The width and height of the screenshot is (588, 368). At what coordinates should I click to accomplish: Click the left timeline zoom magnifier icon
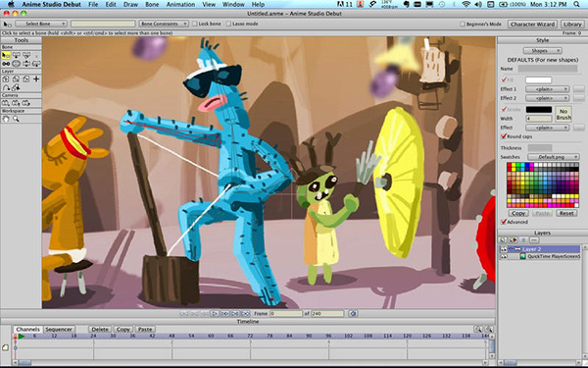click(478, 329)
